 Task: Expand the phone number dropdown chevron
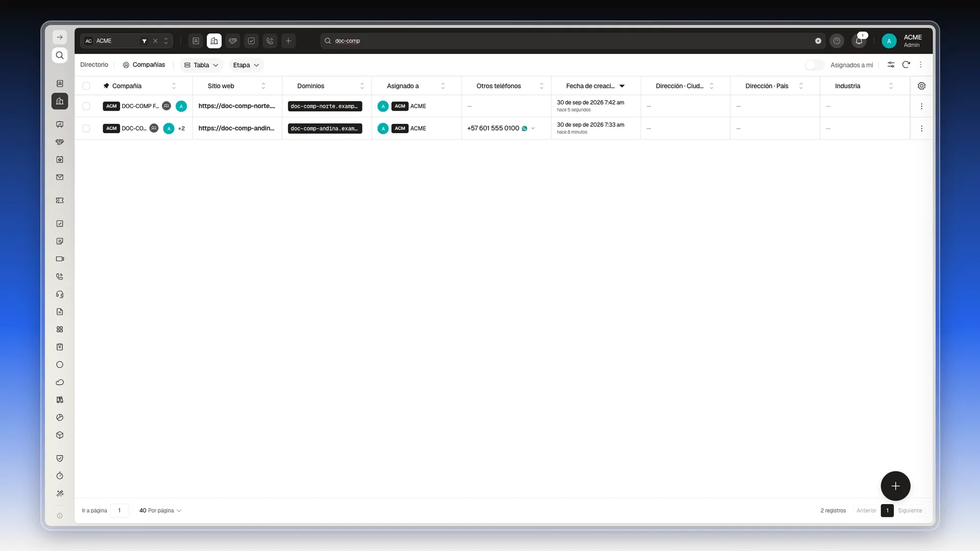click(533, 129)
